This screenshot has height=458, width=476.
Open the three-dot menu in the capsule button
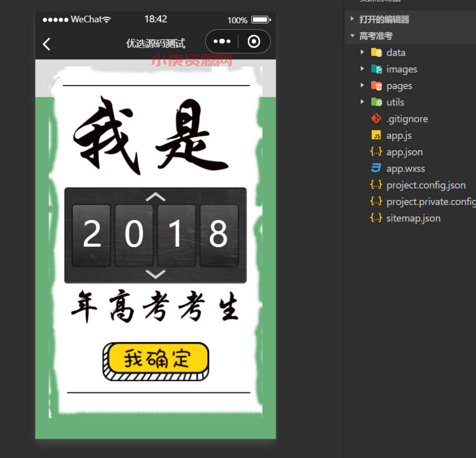(222, 42)
